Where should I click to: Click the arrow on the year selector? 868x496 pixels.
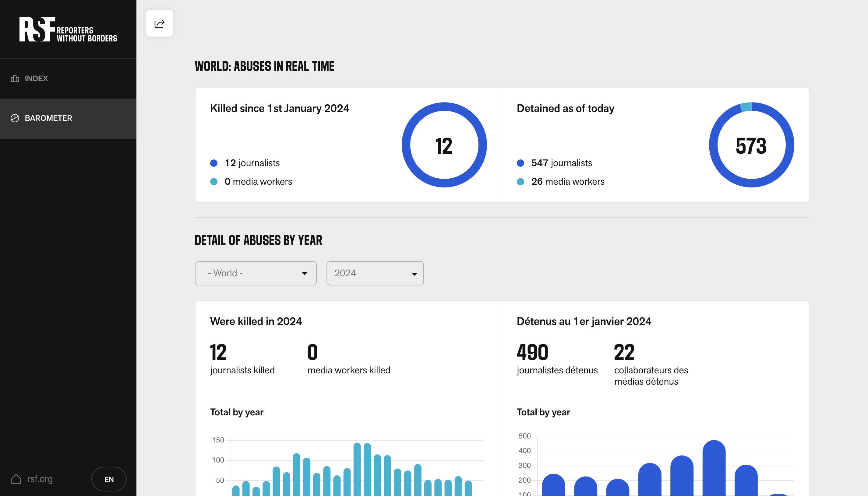tap(414, 274)
